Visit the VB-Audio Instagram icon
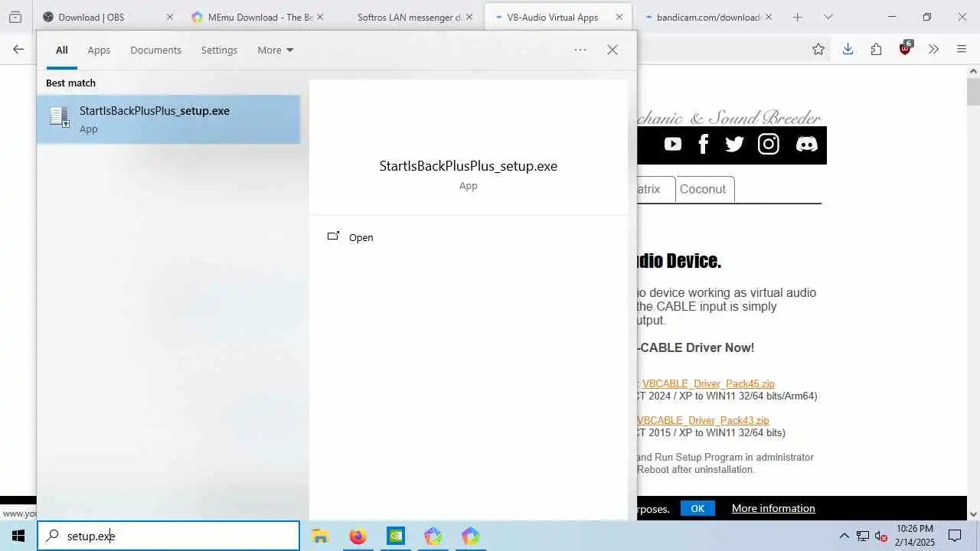The height and width of the screenshot is (551, 980). (769, 144)
